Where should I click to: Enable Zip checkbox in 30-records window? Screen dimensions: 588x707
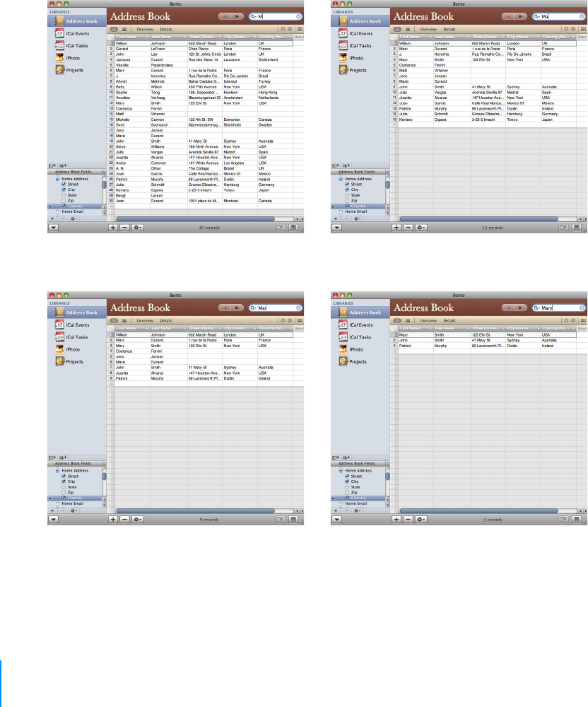(x=64, y=200)
